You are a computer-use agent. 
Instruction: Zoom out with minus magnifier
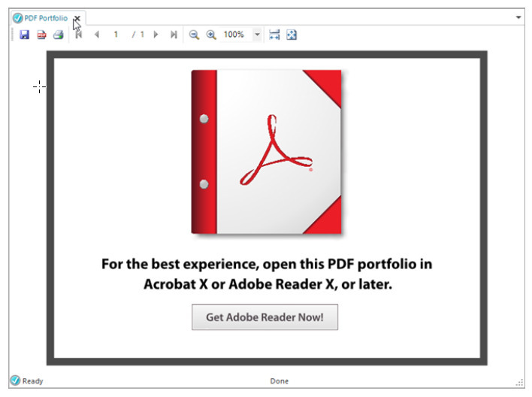tap(194, 35)
